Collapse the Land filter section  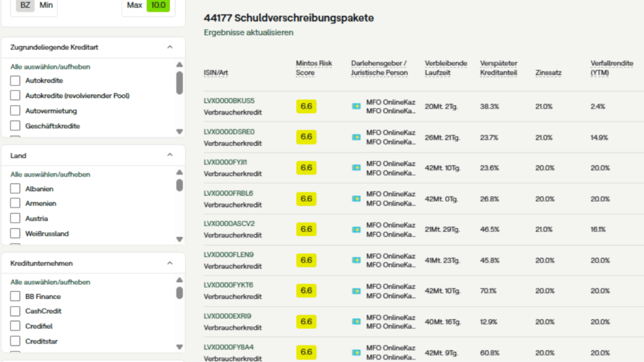click(169, 155)
